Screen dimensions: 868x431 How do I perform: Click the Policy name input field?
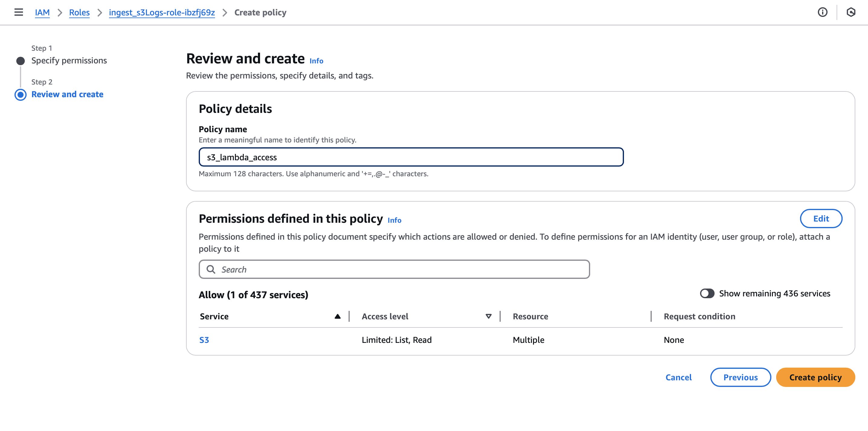[411, 157]
